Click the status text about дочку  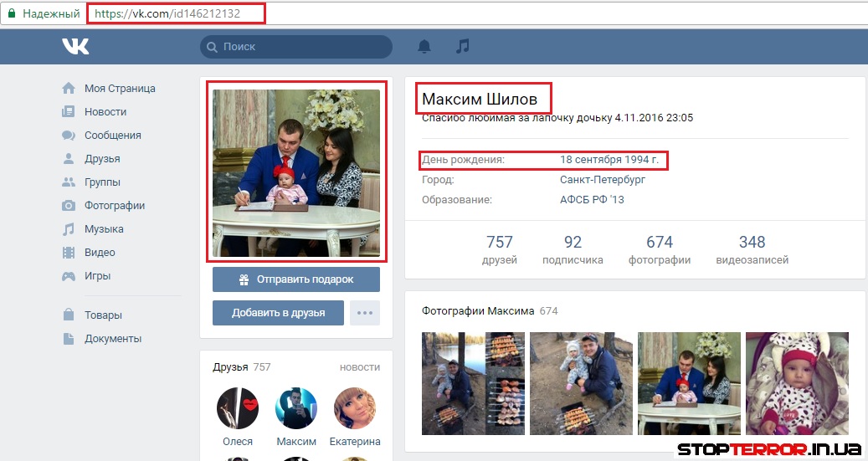click(557, 118)
